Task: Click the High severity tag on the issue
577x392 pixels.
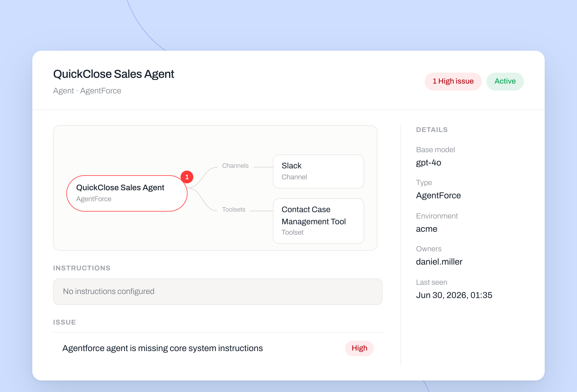Action: [359, 348]
